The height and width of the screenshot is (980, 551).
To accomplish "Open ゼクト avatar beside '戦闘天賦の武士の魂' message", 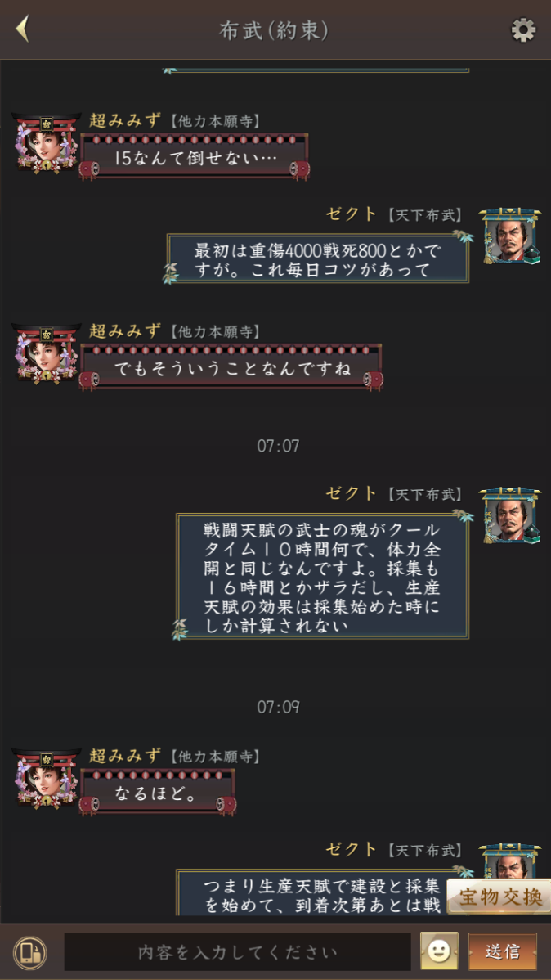I will [x=510, y=515].
